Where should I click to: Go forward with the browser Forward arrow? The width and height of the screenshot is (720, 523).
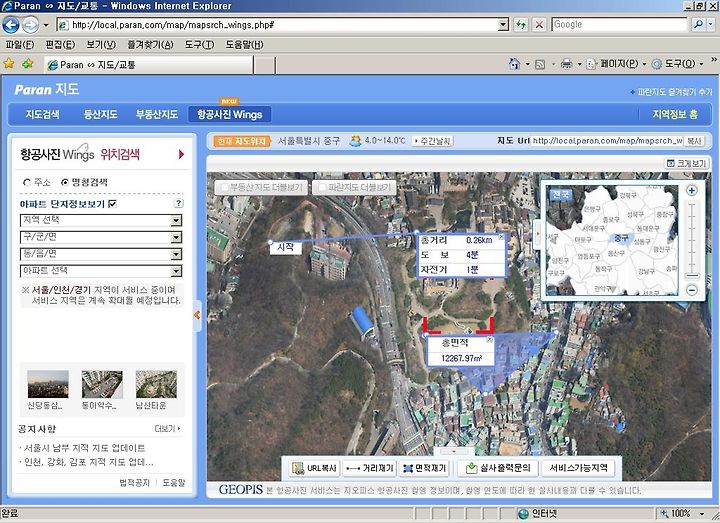tap(30, 25)
